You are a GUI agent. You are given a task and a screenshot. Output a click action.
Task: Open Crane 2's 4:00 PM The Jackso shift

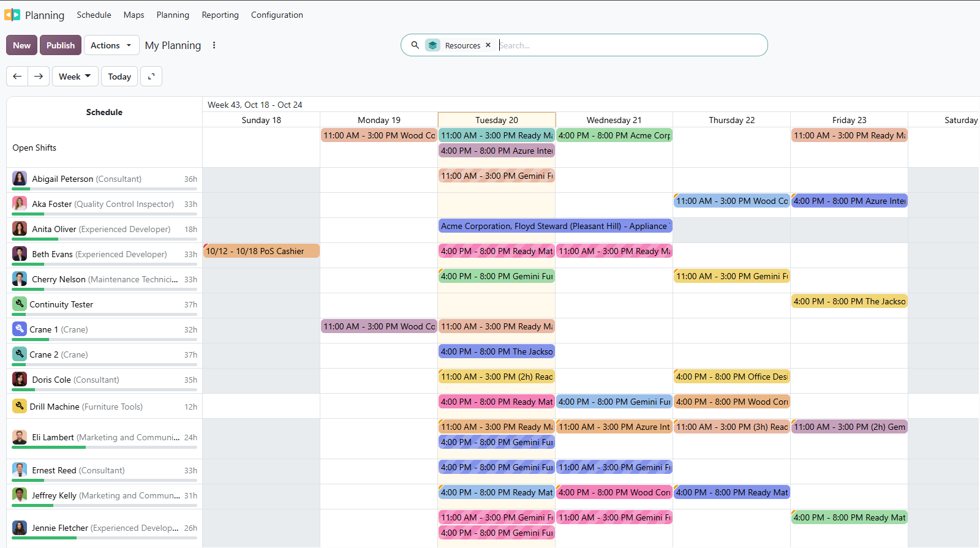click(497, 351)
